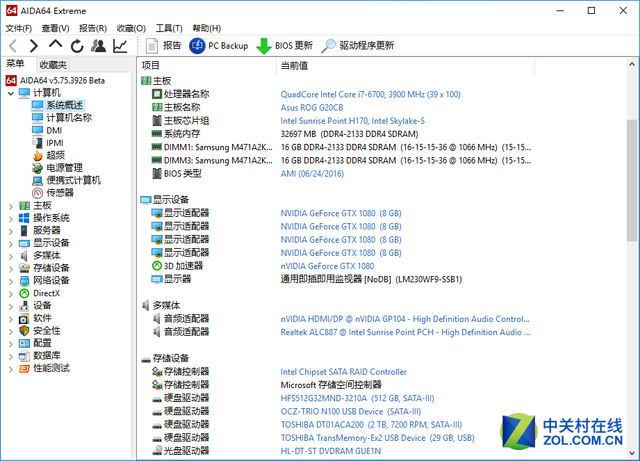Image resolution: width=640 pixels, height=461 pixels.
Task: Open the graph chart toolbar icon
Action: coord(120,46)
